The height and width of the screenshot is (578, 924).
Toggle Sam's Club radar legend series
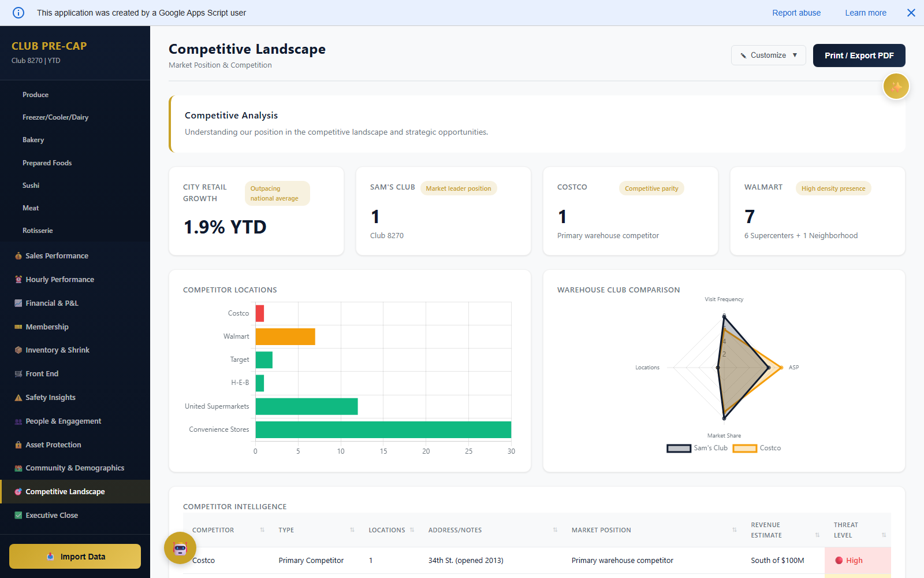(x=697, y=448)
